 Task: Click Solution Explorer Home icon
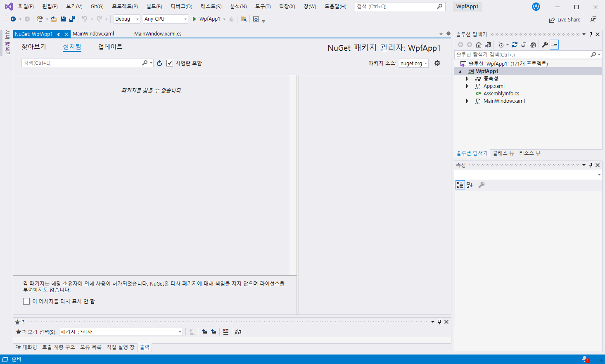pos(479,45)
